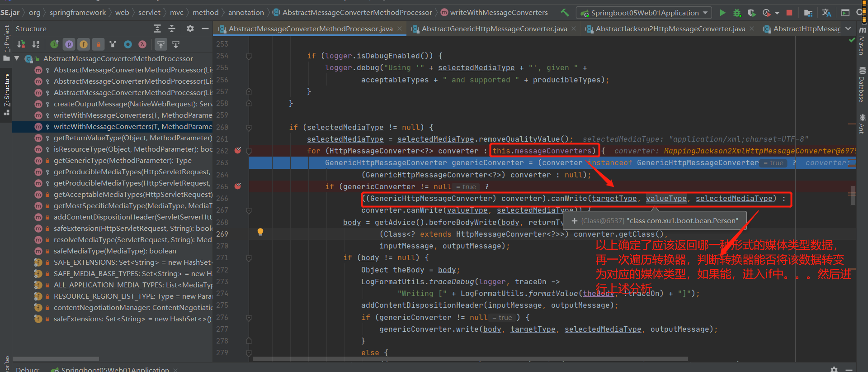
Task: Toggle Show Anonymous Classes blue circle icon
Action: (128, 44)
